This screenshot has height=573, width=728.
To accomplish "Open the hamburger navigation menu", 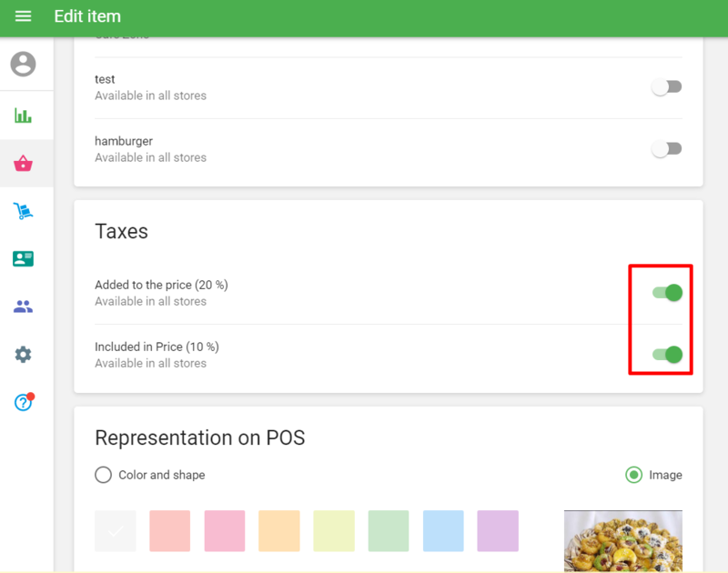I will point(24,16).
